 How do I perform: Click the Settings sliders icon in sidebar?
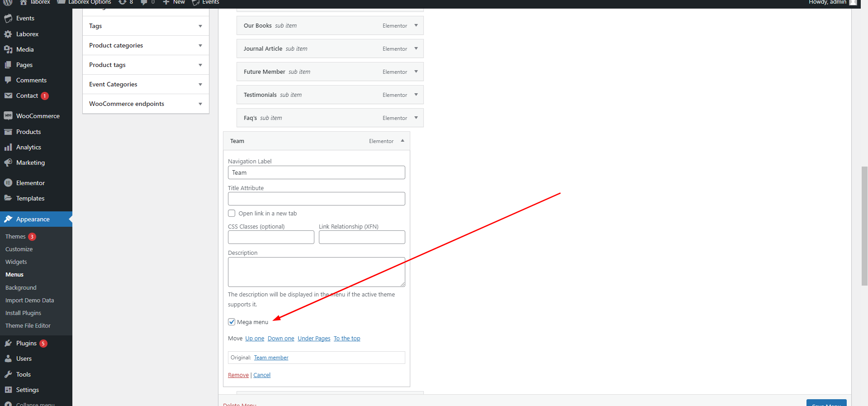pyautogui.click(x=8, y=390)
